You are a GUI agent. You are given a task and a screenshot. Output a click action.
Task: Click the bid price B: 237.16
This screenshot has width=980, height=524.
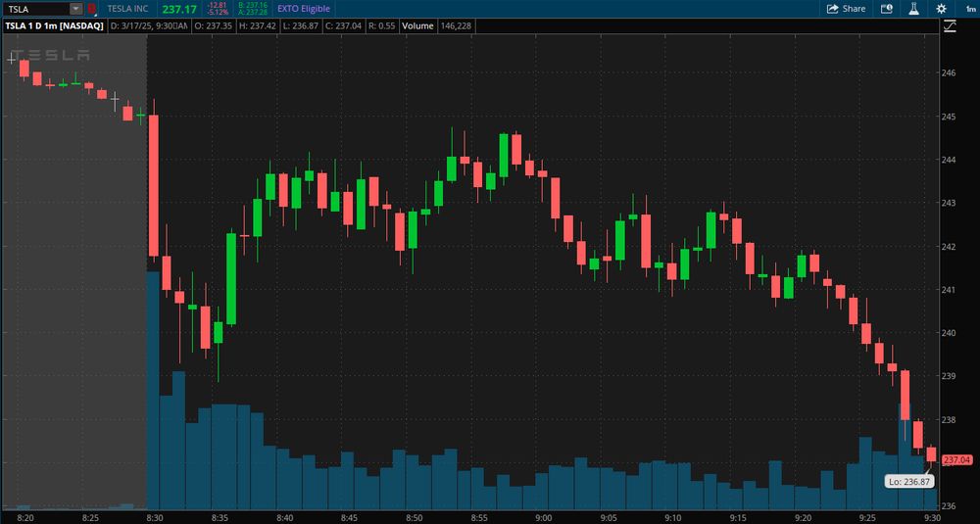[x=253, y=5]
